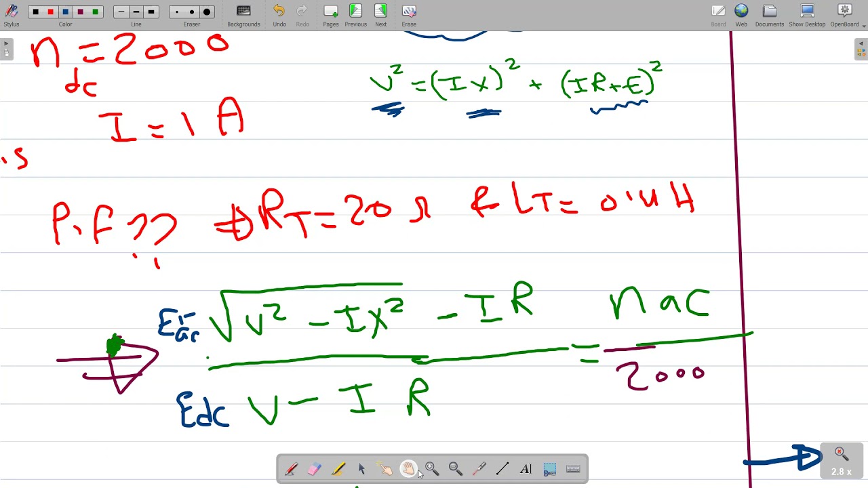Image resolution: width=868 pixels, height=488 pixels.
Task: Activate the Laser pointer tool
Action: tap(479, 469)
